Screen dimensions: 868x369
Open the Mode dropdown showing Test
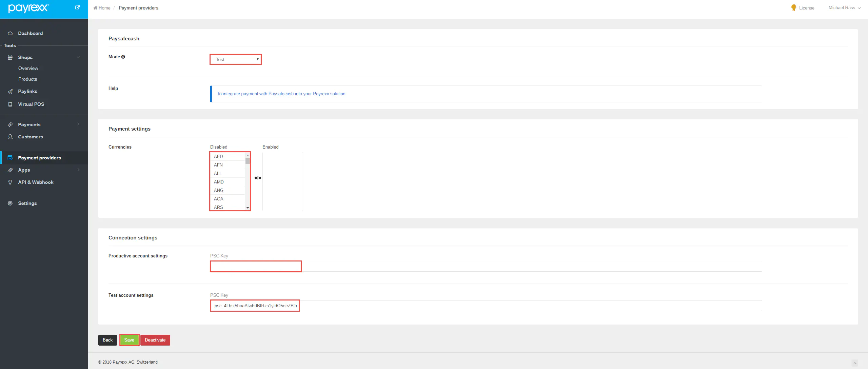coord(236,59)
